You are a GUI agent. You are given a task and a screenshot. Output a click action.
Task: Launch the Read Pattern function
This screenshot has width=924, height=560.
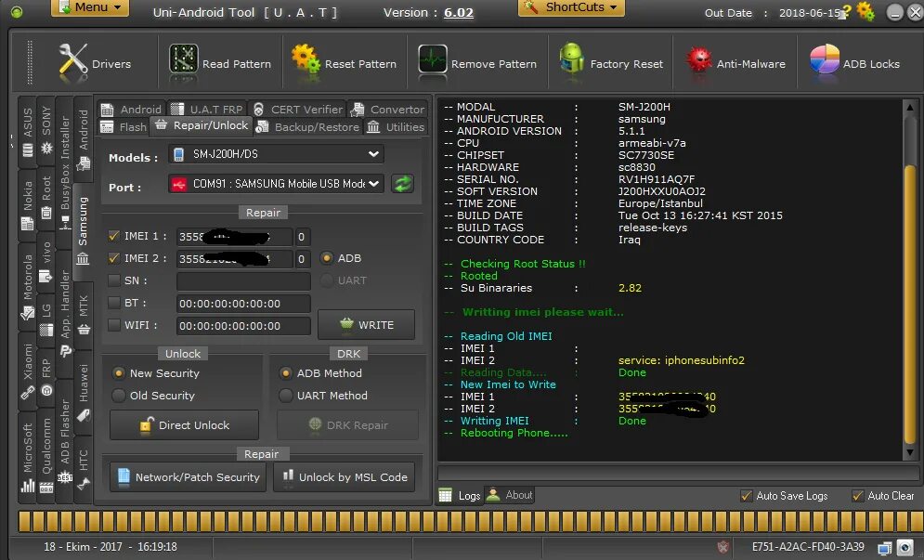[220, 63]
